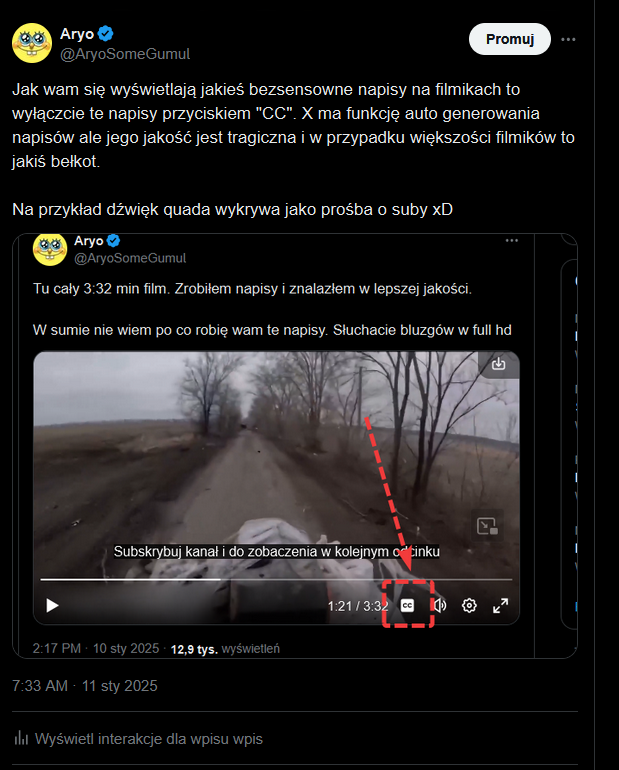Play the video with the play button

[52, 605]
